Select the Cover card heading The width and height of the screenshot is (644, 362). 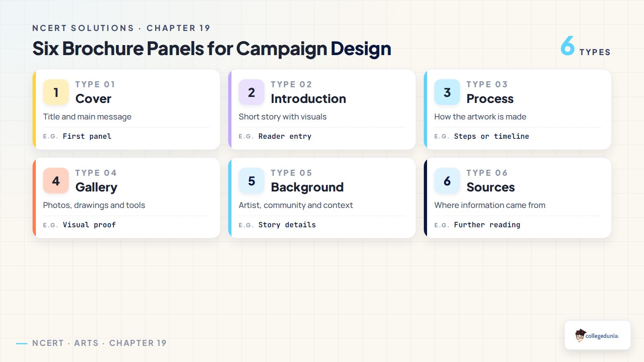click(x=93, y=99)
